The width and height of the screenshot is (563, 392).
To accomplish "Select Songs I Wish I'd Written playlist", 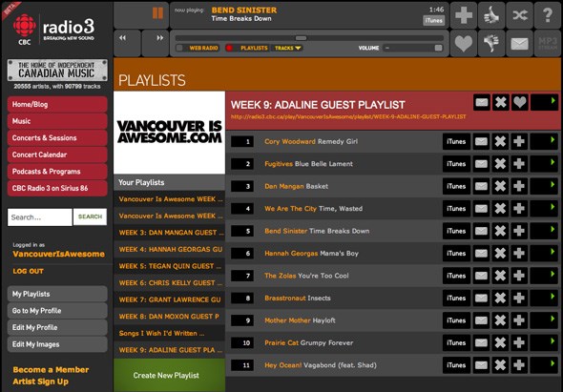I will (x=169, y=334).
